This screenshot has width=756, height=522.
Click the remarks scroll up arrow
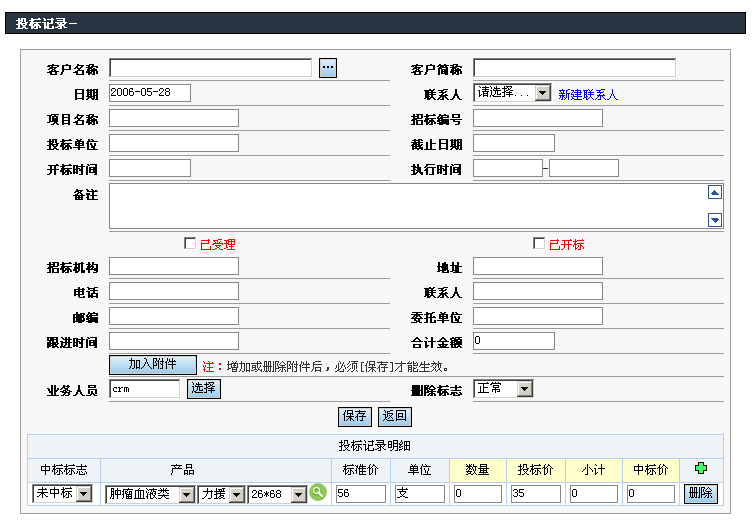pos(715,193)
